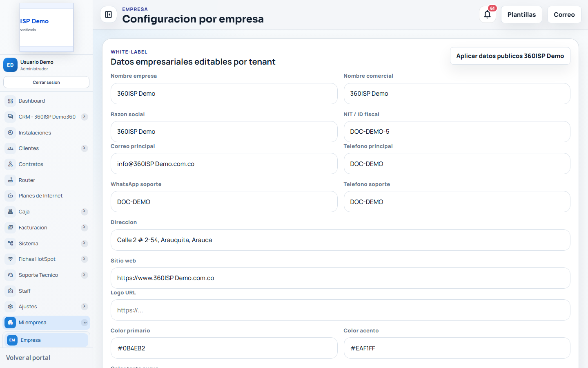Click the EM badge beside Empresa

coord(12,340)
